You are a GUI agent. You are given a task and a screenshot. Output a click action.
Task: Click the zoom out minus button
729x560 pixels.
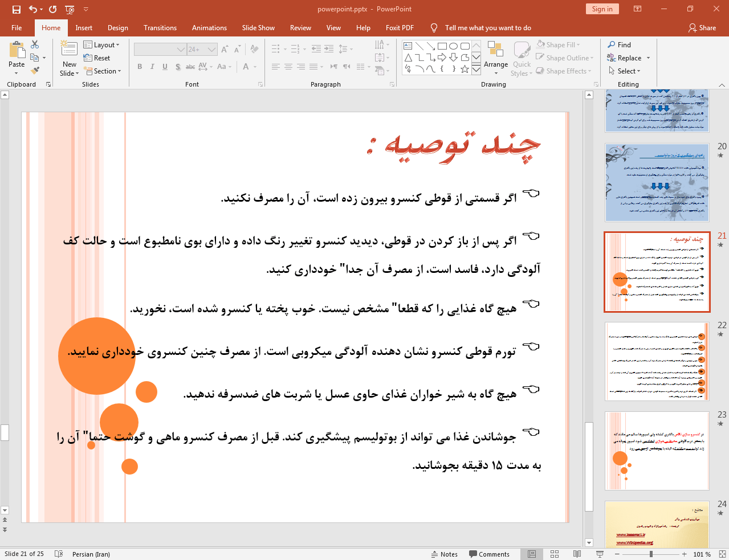pyautogui.click(x=618, y=554)
